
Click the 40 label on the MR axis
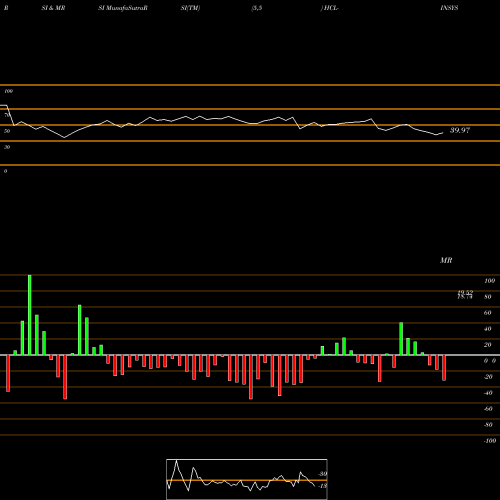point(487,329)
